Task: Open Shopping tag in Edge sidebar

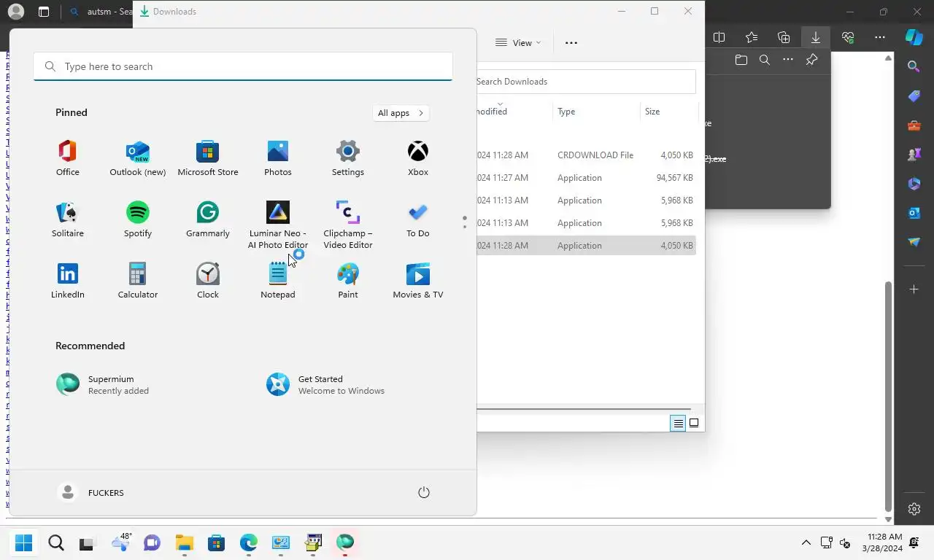Action: click(x=914, y=96)
